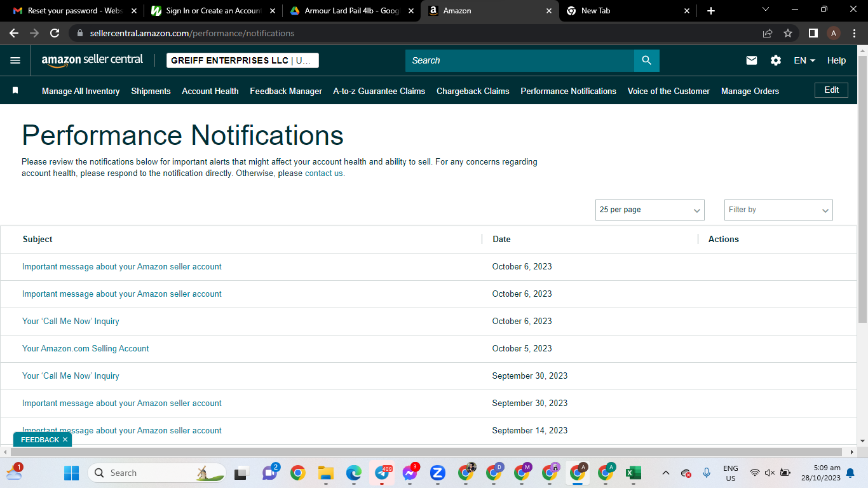Click the Amazon Seller Central logo
Viewport: 868px width, 488px height.
[93, 60]
